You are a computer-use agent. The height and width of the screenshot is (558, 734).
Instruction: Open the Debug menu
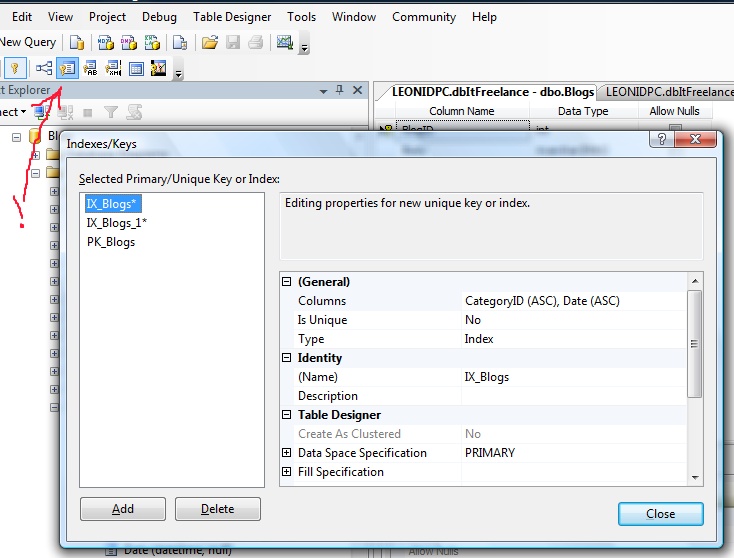point(159,17)
